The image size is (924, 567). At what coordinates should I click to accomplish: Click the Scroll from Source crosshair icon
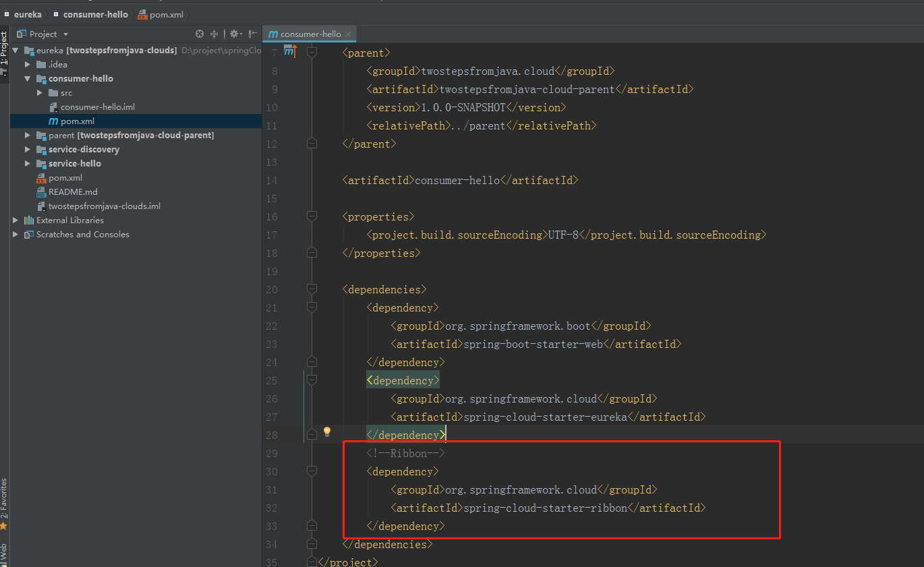click(200, 34)
